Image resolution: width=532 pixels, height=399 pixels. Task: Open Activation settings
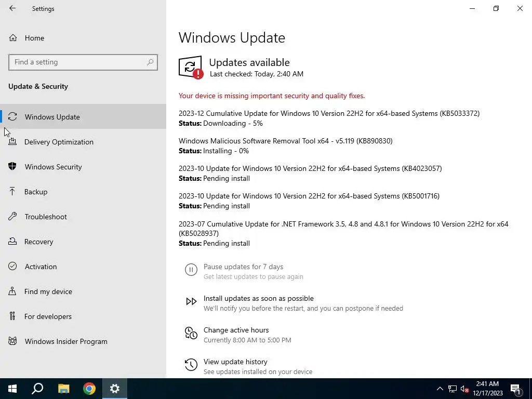tap(83, 267)
